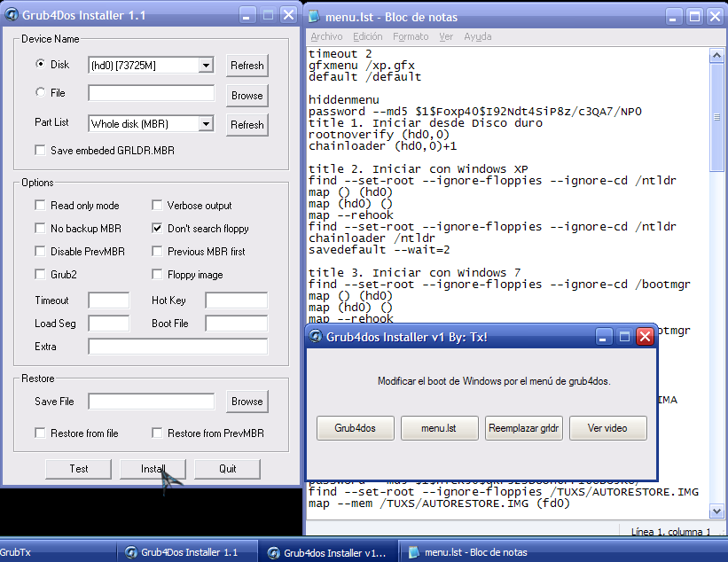This screenshot has height=562, width=728.
Task: Enable Save embeded GRLDR.MBR checkbox
Action: (41, 151)
